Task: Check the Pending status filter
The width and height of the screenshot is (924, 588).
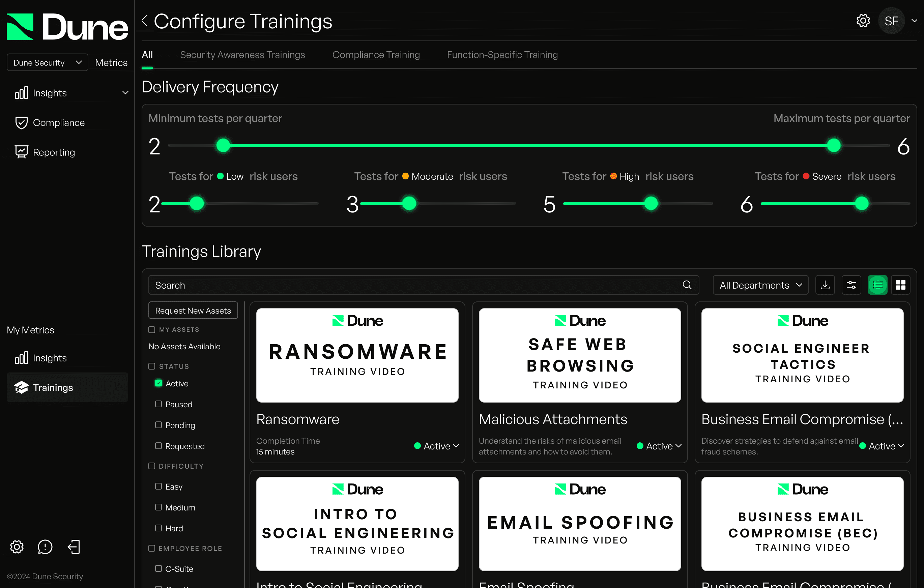Action: pos(158,424)
